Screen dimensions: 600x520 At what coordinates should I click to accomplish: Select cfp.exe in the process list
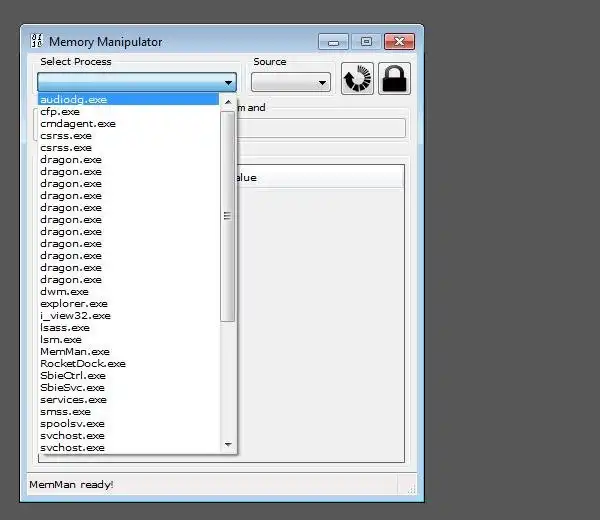(128, 112)
